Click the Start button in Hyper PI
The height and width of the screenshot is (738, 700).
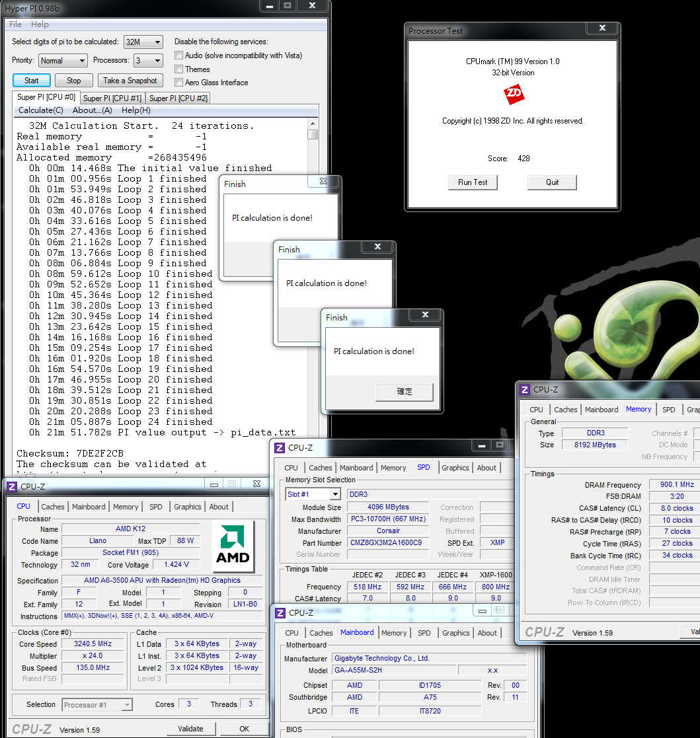pyautogui.click(x=32, y=81)
